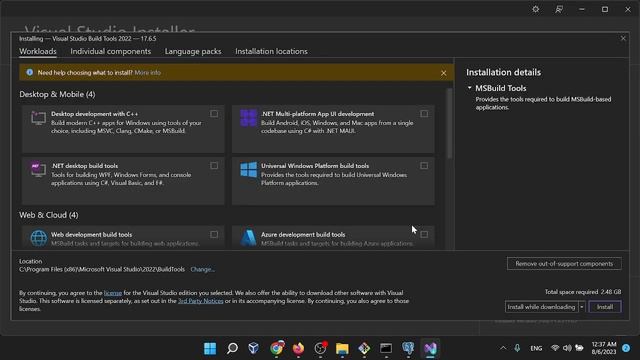Click the BuildTools installation path text
Screen dimensions: 640x360
pos(102,269)
